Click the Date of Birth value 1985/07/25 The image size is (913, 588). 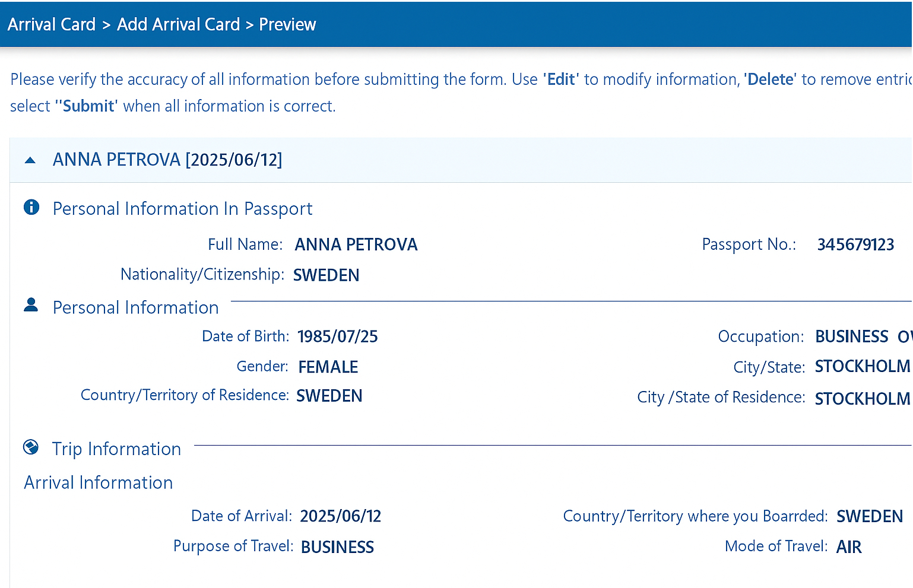337,336
